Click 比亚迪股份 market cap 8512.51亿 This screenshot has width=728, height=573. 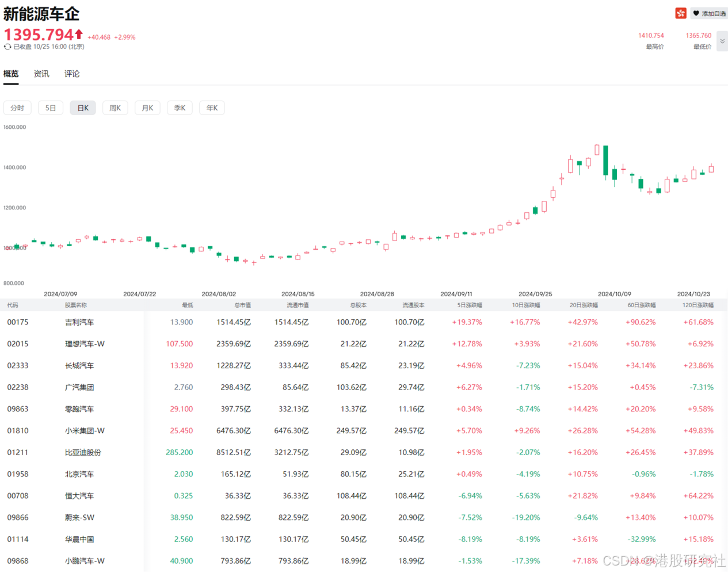point(234,452)
